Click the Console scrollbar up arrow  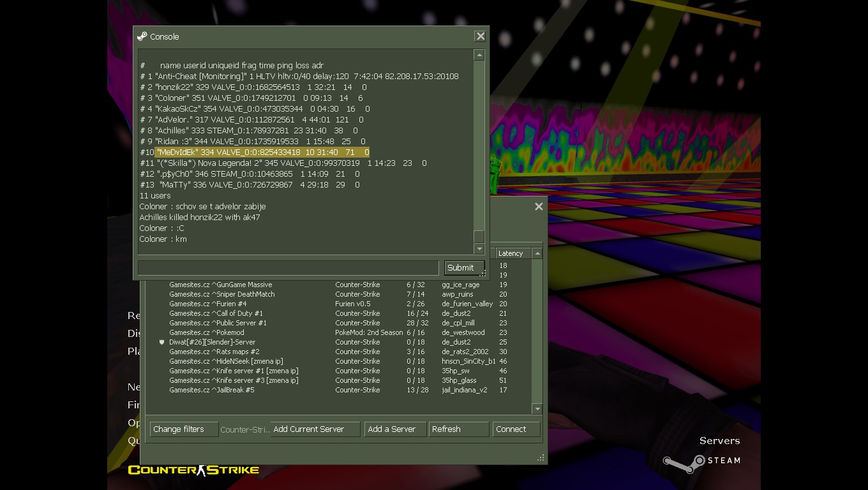pos(479,56)
